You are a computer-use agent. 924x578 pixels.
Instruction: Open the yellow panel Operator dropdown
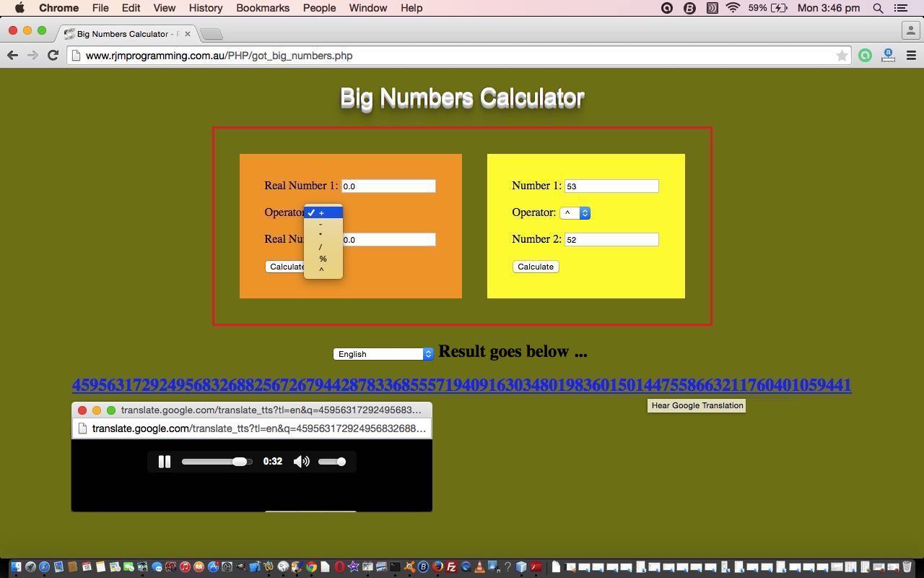click(x=575, y=213)
